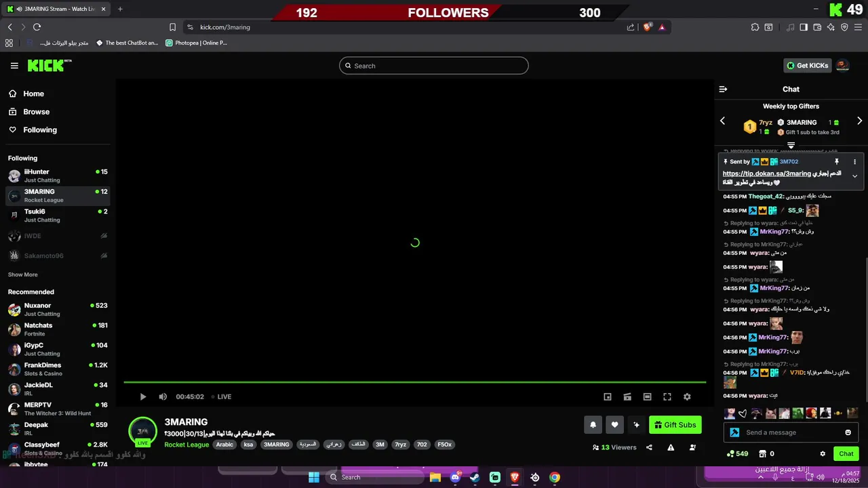Bookmark this page in browser
This screenshot has width=868, height=488.
pos(172,27)
